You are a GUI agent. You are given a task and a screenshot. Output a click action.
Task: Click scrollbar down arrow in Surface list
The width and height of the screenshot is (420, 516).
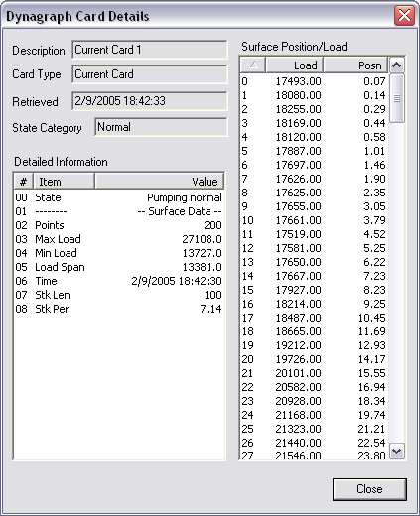[x=396, y=451]
